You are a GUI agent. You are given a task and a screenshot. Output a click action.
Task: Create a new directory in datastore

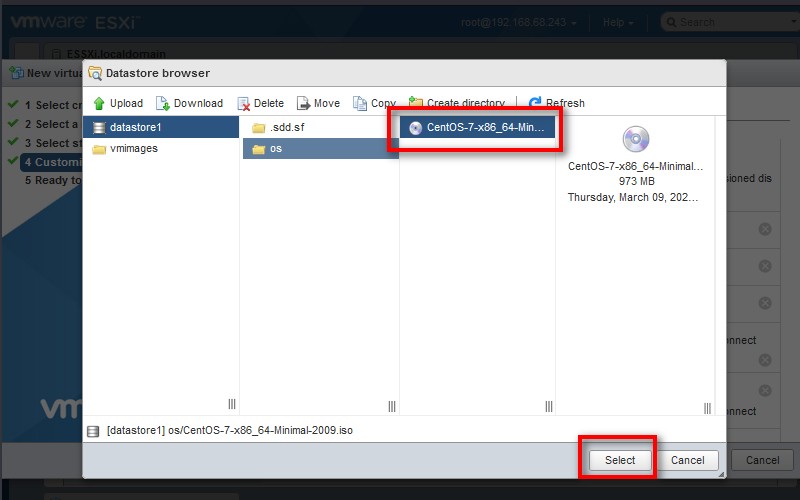point(416,103)
